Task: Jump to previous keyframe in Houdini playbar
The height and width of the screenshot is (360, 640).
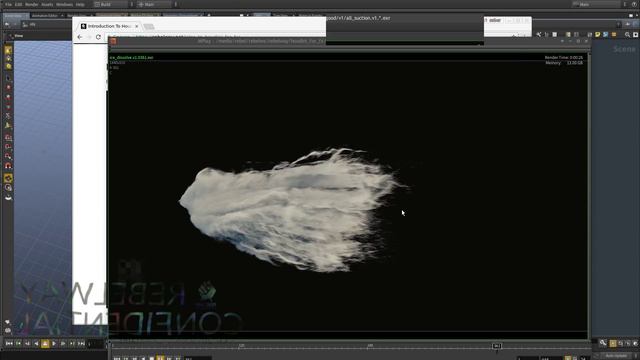Action: click(18, 344)
